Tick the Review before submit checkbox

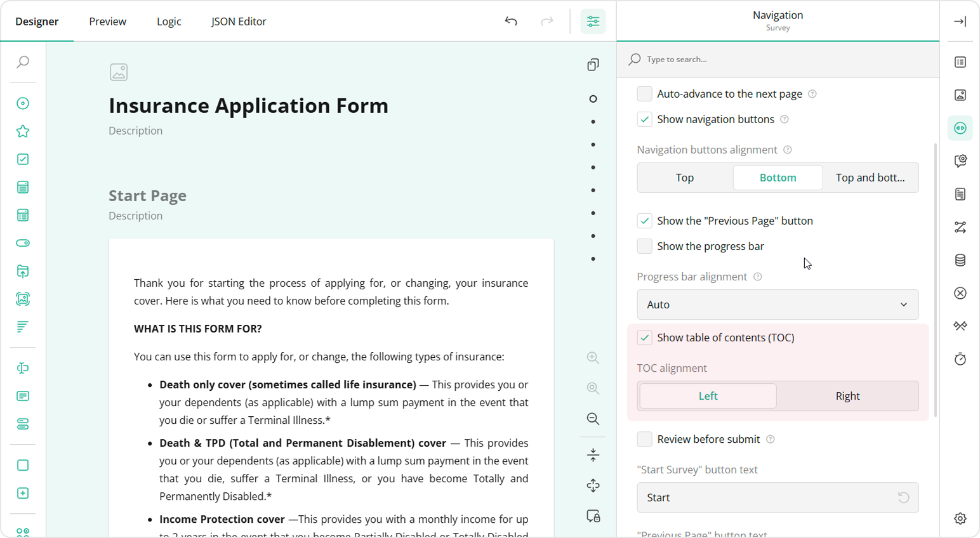pyautogui.click(x=645, y=439)
